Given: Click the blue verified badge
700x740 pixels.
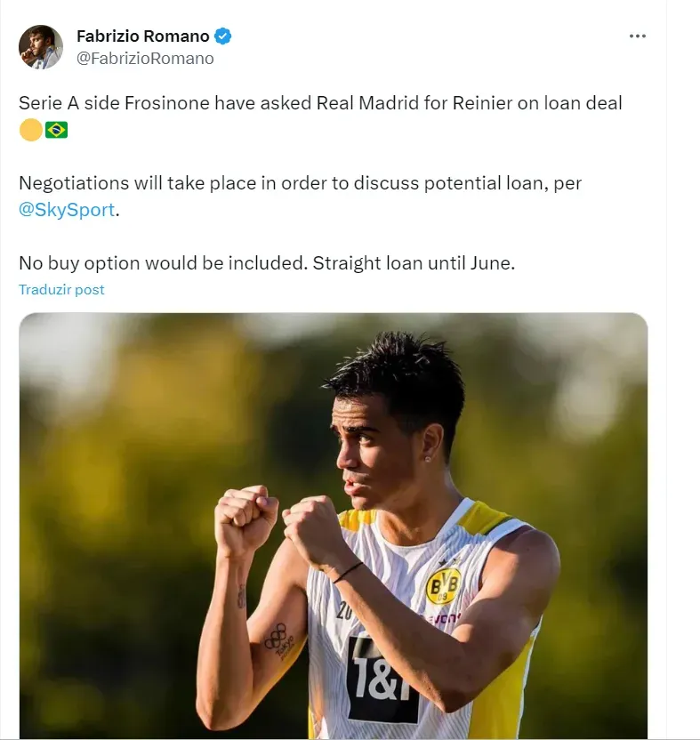Looking at the screenshot, I should pyautogui.click(x=223, y=36).
